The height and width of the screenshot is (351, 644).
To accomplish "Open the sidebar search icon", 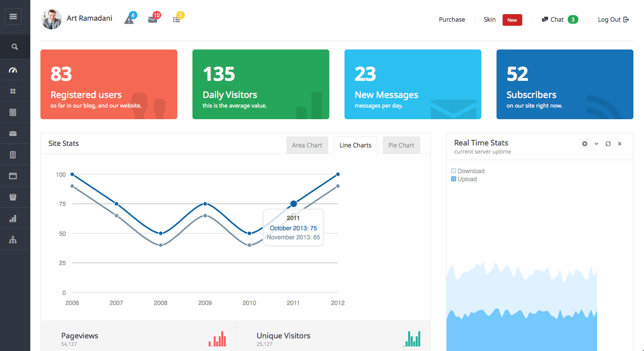I will pos(15,47).
